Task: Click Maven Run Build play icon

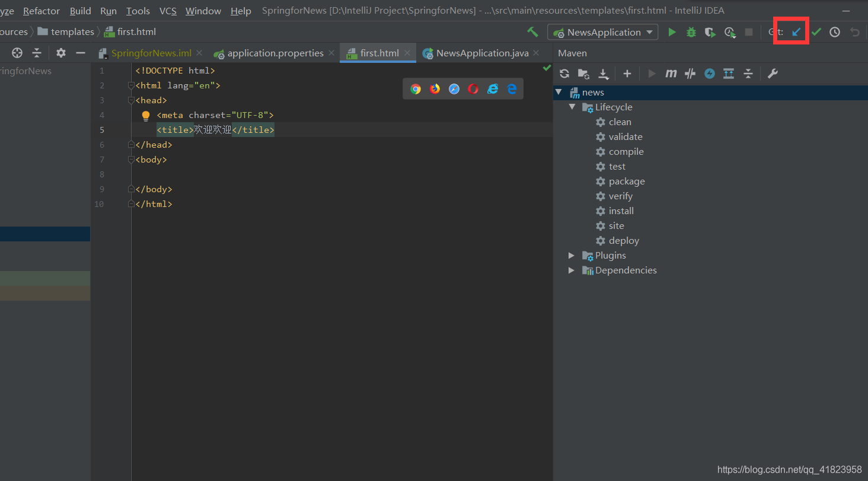Action: point(652,74)
